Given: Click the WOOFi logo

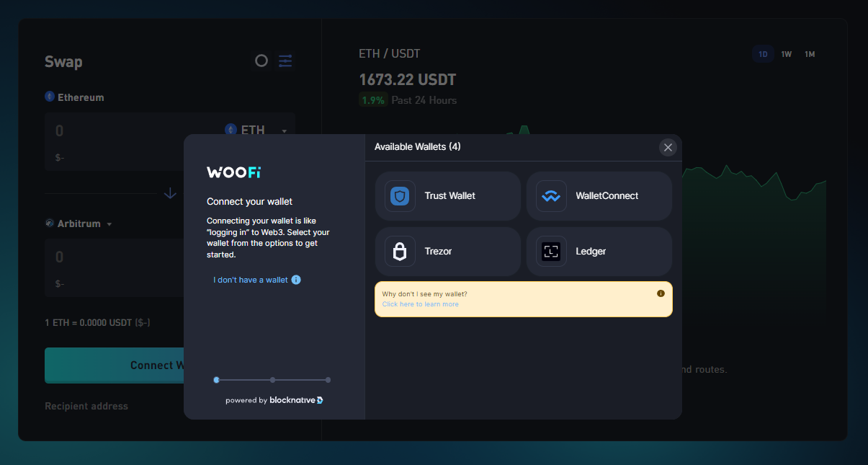Looking at the screenshot, I should click(x=234, y=172).
